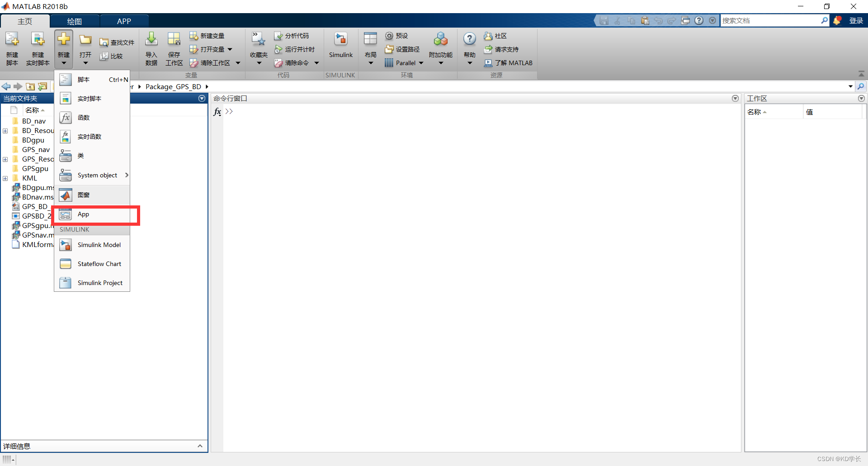Screen dimensions: 868x466
Task: Open the 命令行窗口 panel actions menu
Action: [735, 99]
